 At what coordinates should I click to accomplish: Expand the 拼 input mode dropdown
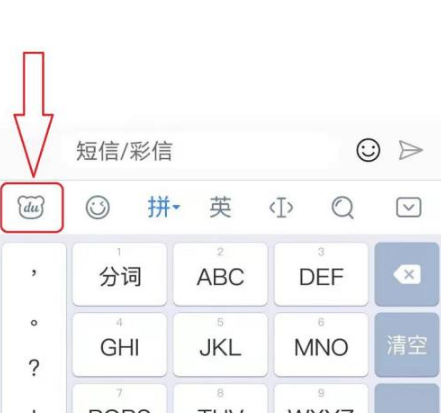(x=164, y=207)
